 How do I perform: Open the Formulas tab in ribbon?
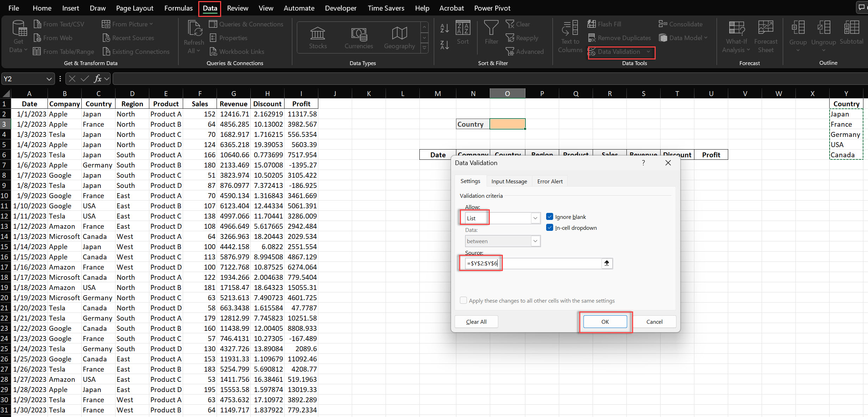177,8
